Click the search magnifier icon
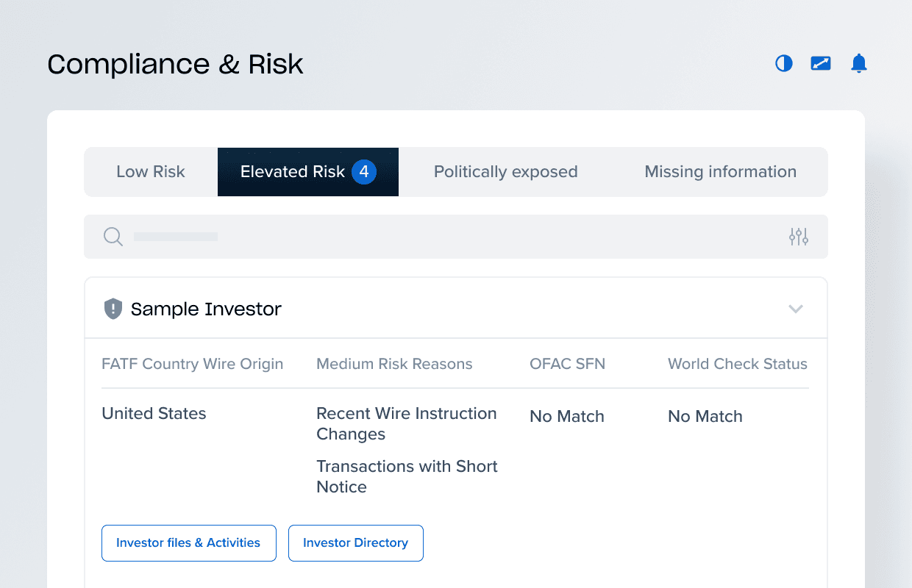The width and height of the screenshot is (912, 588). (x=113, y=237)
